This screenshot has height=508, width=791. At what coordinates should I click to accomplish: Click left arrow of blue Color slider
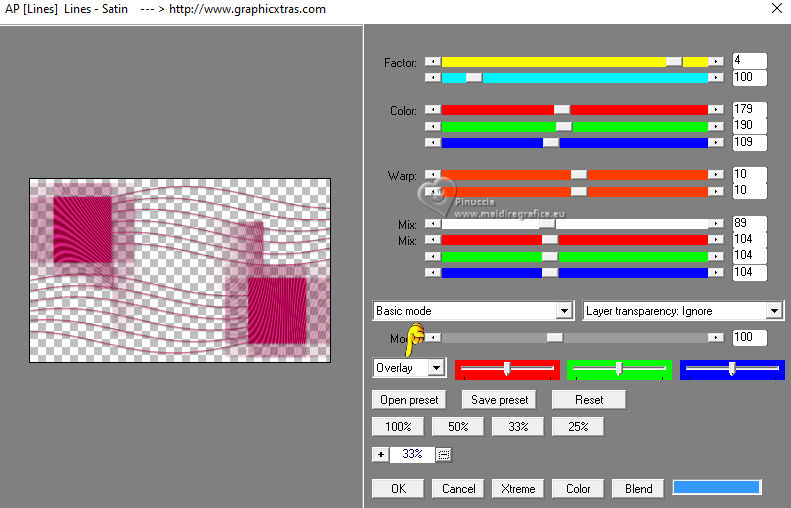433,143
